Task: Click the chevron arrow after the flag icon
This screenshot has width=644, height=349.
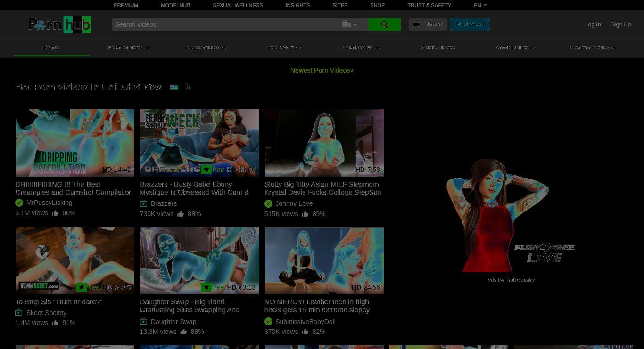Action: pyautogui.click(x=188, y=87)
